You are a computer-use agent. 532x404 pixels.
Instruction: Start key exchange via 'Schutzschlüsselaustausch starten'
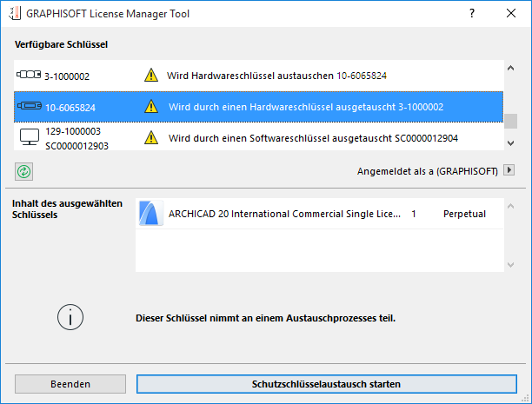325,383
